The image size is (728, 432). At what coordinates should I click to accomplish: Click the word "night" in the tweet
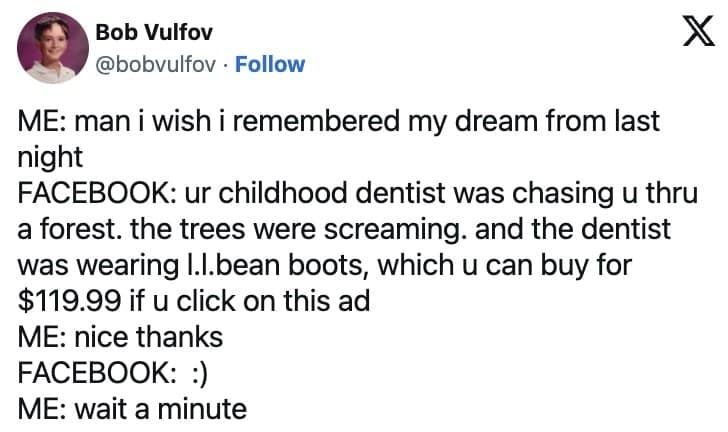(x=50, y=157)
